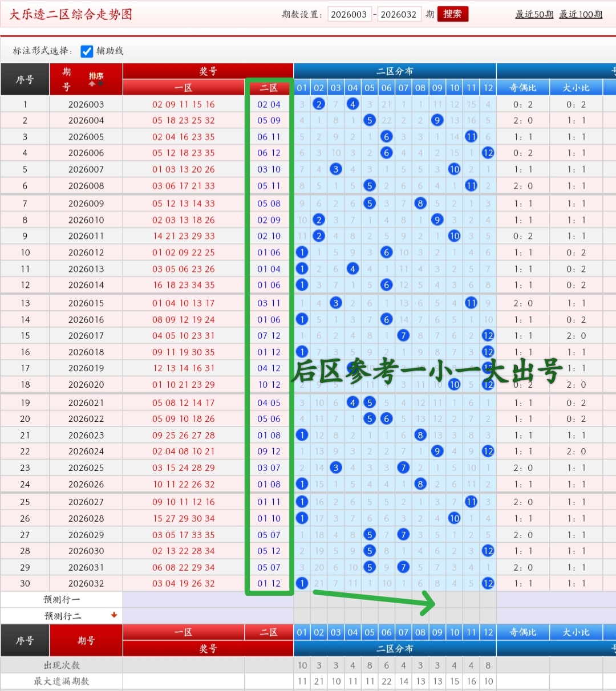Select blue ball 07 in the 2026017 row

403,335
